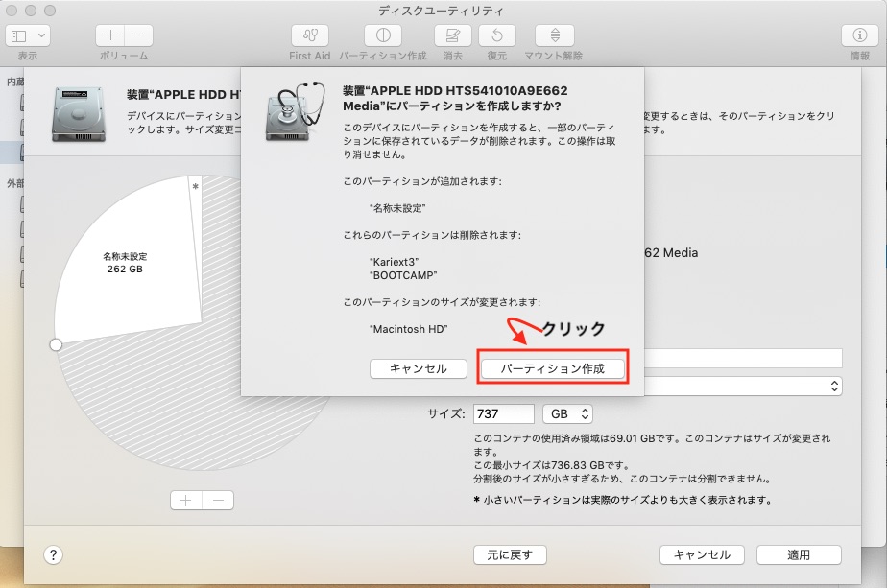This screenshot has height=588, width=887.
Task: Select the 名称未設定 262 GB pie segment
Action: (x=126, y=262)
